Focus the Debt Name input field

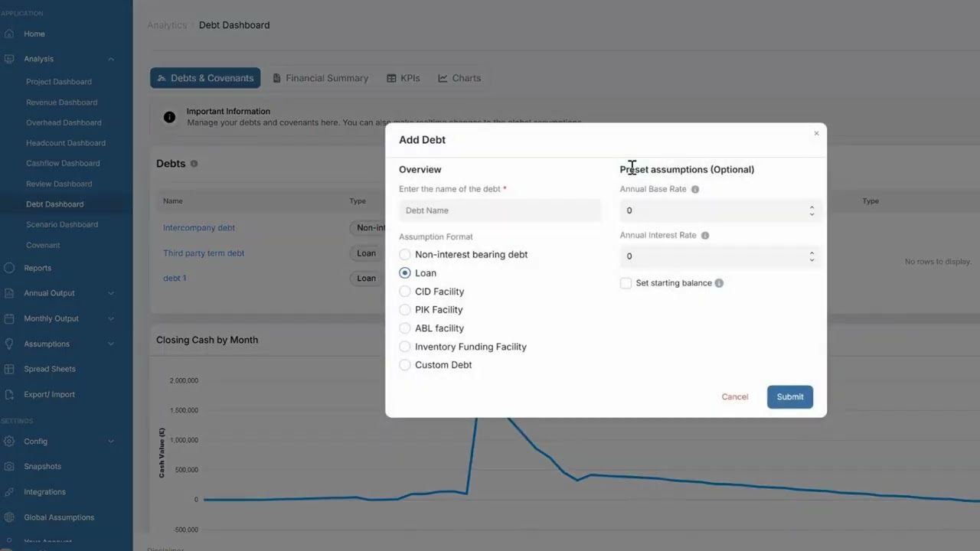click(500, 210)
